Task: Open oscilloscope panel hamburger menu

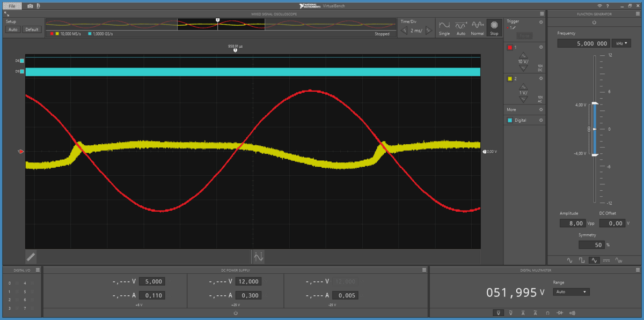Action: (542, 13)
